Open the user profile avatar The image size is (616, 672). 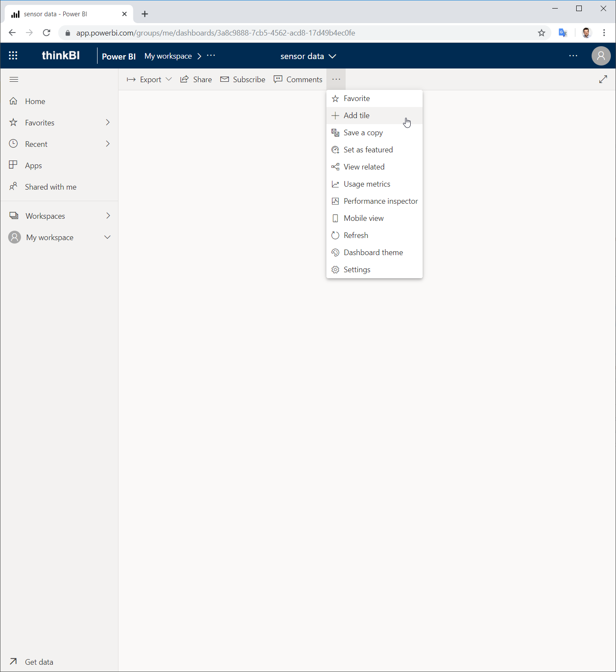[x=601, y=56]
